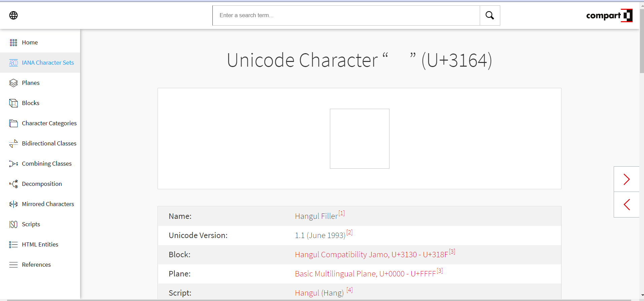Open the Hangul Filler name link
644x301 pixels.
pyautogui.click(x=316, y=216)
